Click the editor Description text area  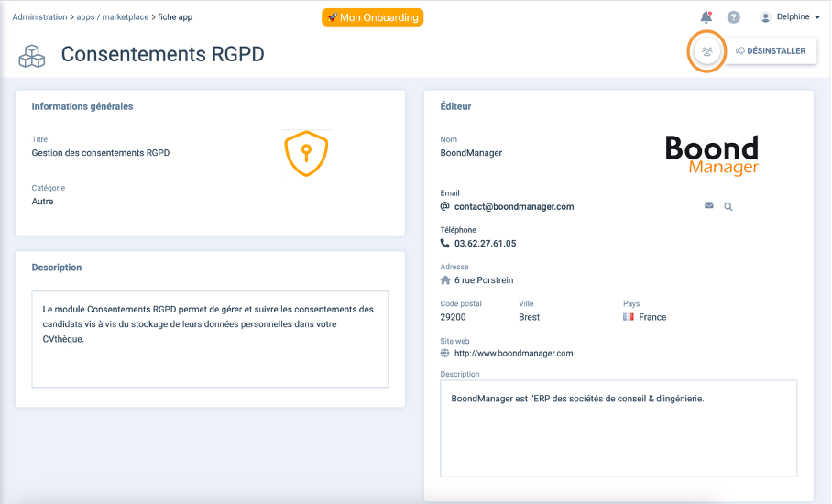[x=619, y=429]
